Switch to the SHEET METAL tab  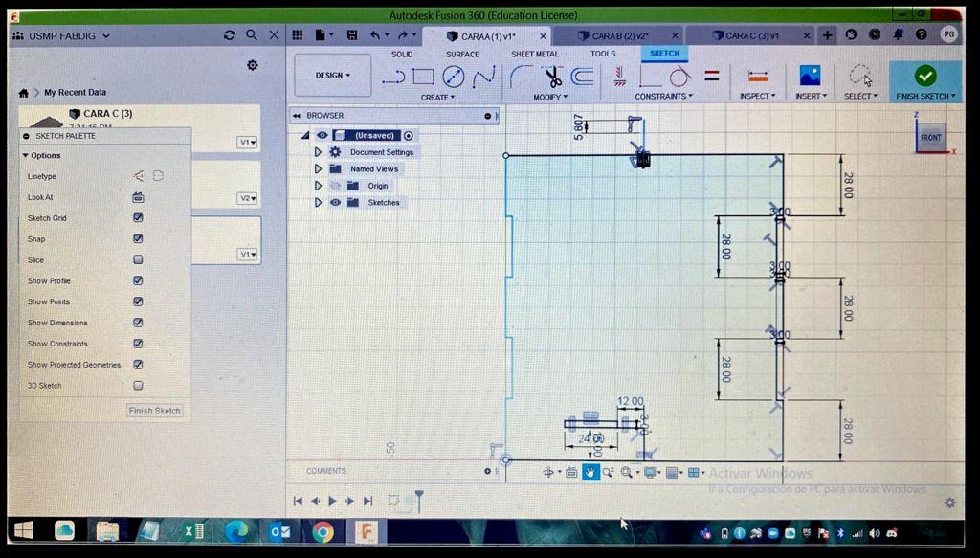(535, 55)
